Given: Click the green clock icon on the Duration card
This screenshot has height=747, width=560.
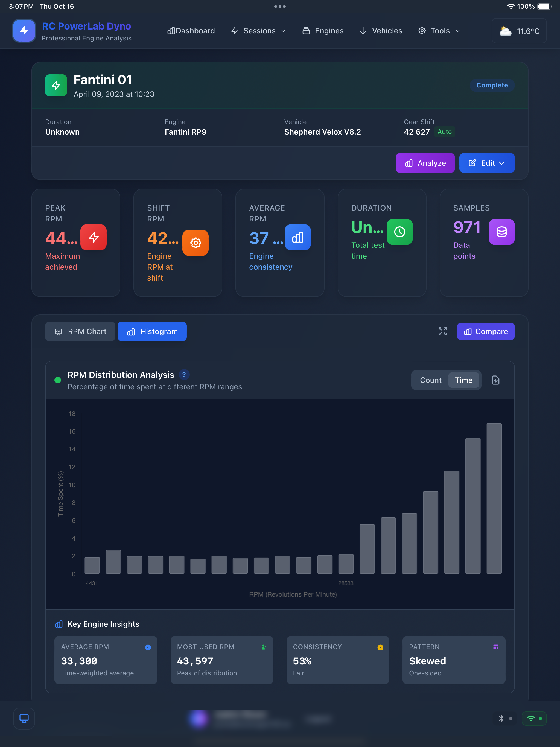Looking at the screenshot, I should point(399,232).
